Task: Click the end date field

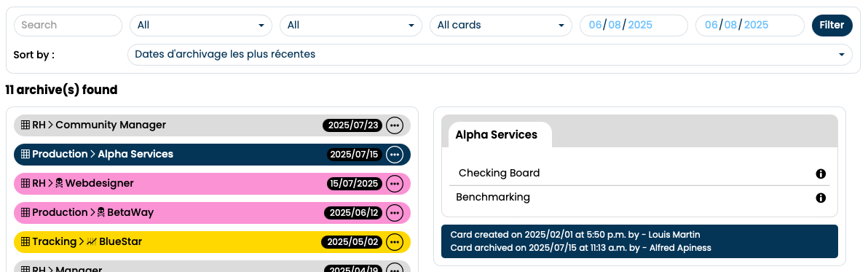Action: tap(749, 26)
